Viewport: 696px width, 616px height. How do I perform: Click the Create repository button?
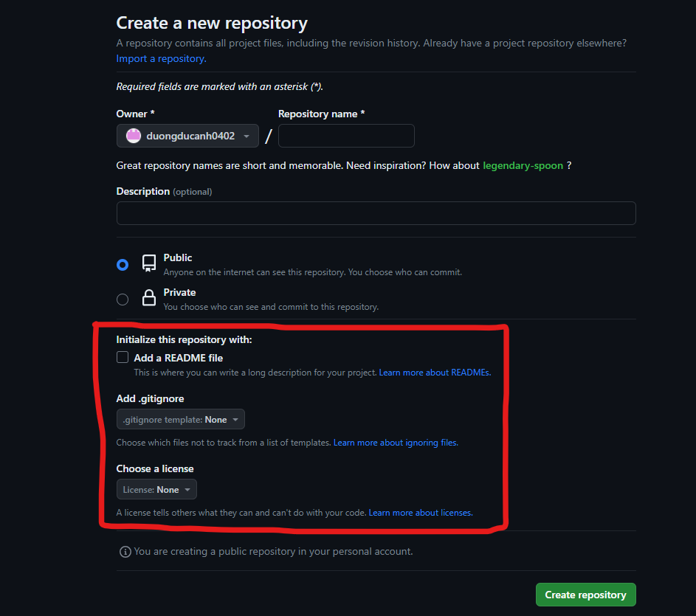click(585, 595)
